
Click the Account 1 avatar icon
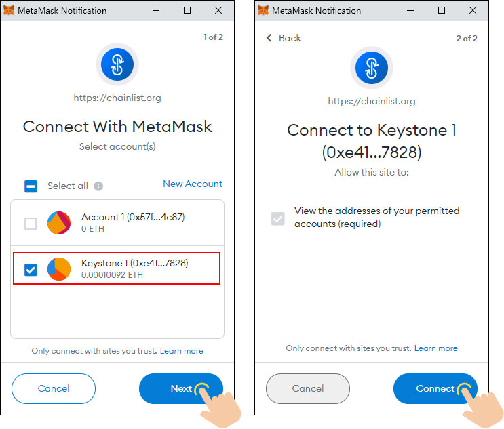(x=59, y=223)
